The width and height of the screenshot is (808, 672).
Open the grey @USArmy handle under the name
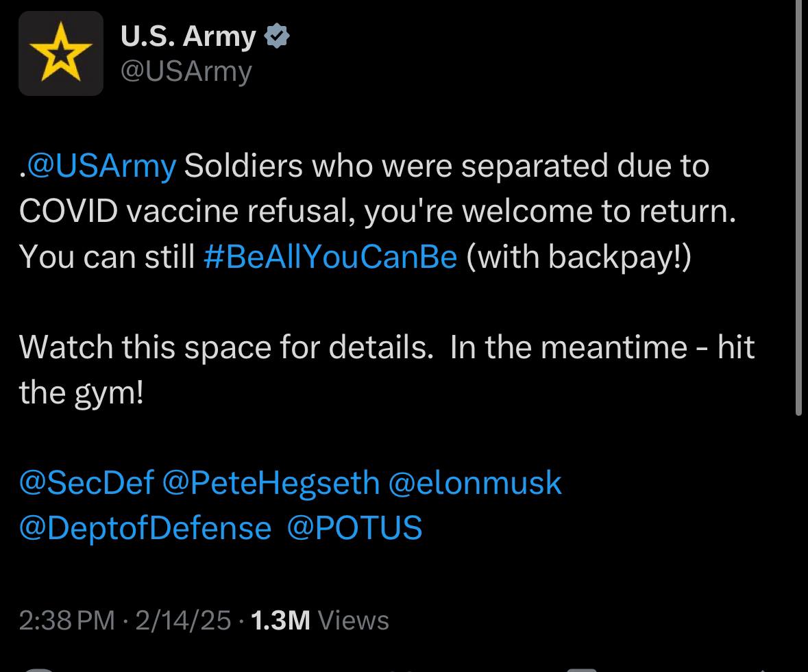(x=186, y=71)
